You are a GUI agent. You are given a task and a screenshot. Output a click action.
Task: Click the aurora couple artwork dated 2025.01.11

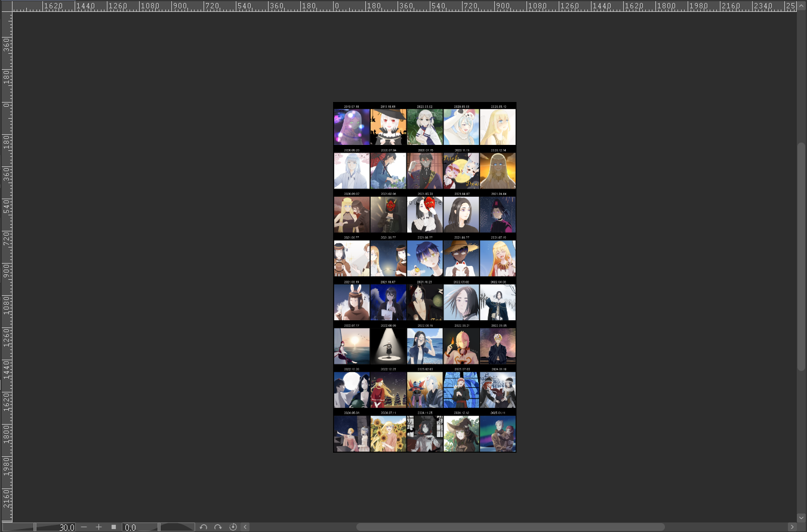pos(498,434)
